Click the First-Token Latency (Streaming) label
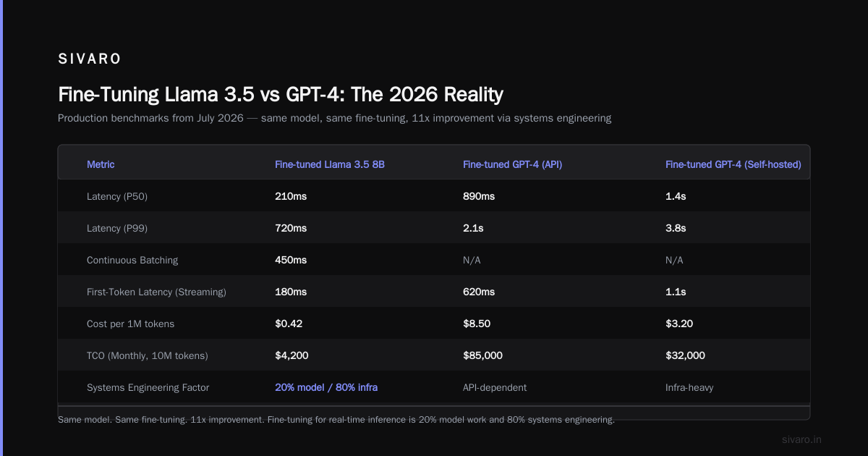The width and height of the screenshot is (868, 456). [x=156, y=292]
